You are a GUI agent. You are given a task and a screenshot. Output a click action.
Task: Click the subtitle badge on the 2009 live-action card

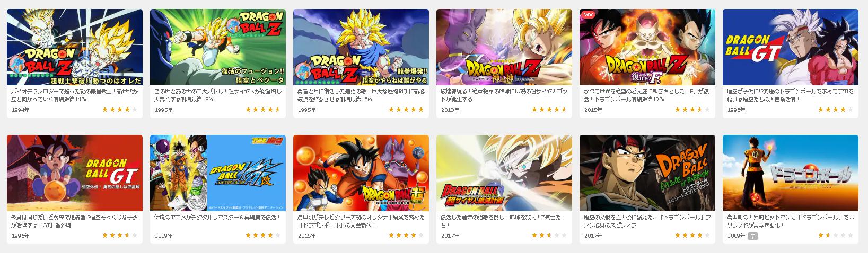click(753, 236)
